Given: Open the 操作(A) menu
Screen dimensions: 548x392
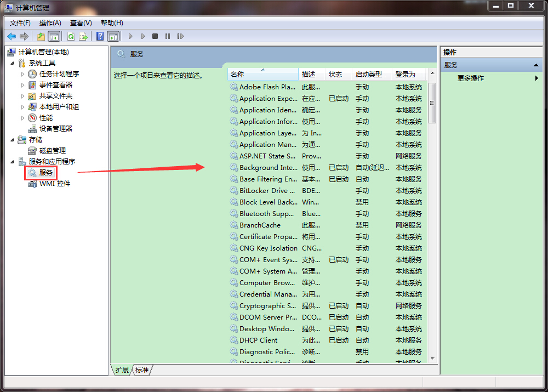Looking at the screenshot, I should (50, 23).
